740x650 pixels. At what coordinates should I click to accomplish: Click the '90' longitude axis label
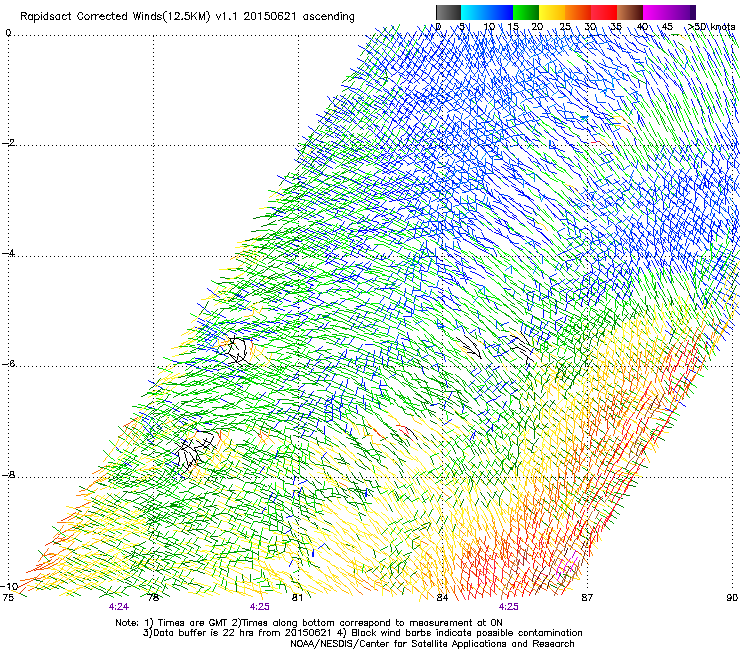pyautogui.click(x=732, y=598)
